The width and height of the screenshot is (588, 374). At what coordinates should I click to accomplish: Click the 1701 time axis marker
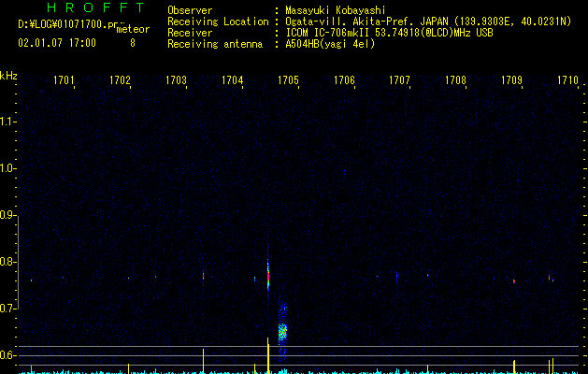[64, 79]
